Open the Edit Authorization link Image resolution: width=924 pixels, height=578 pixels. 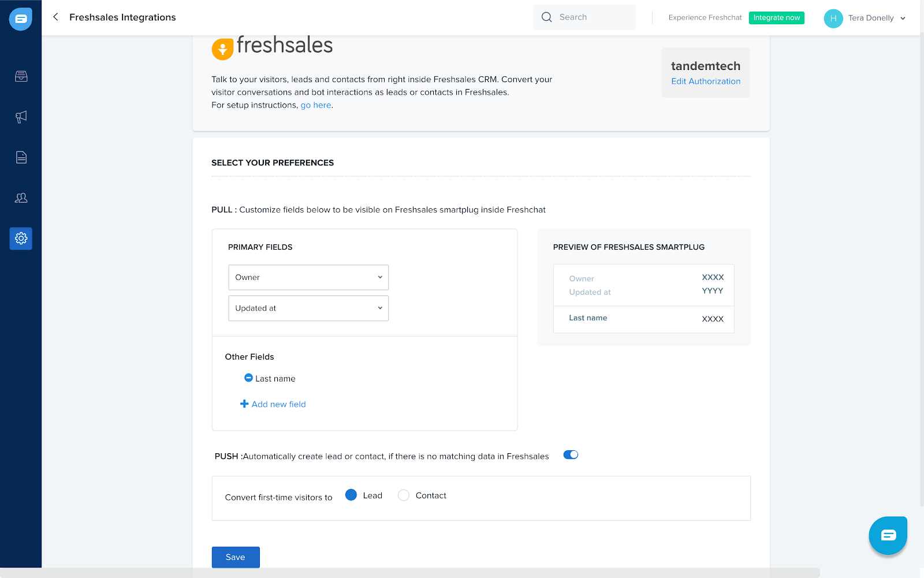pyautogui.click(x=706, y=81)
